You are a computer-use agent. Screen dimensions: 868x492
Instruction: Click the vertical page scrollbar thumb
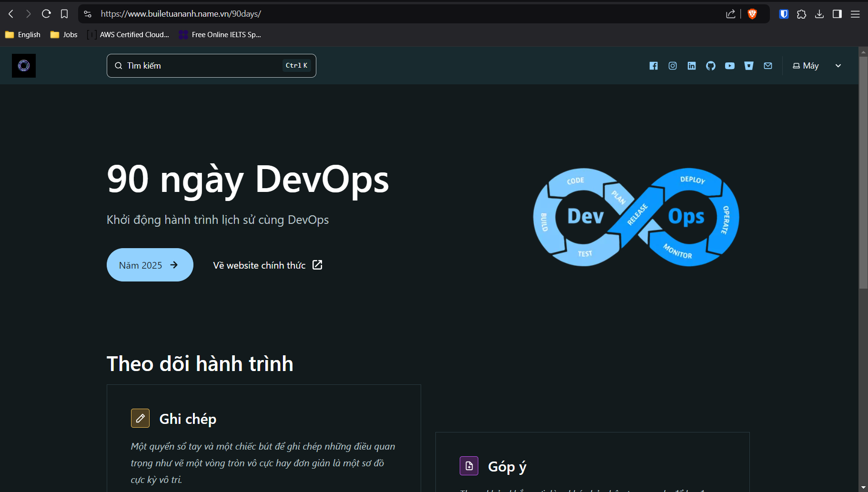[863, 172]
